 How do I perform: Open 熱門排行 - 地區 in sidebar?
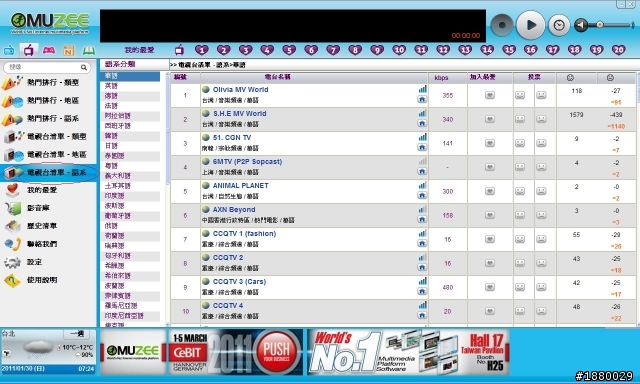48,100
